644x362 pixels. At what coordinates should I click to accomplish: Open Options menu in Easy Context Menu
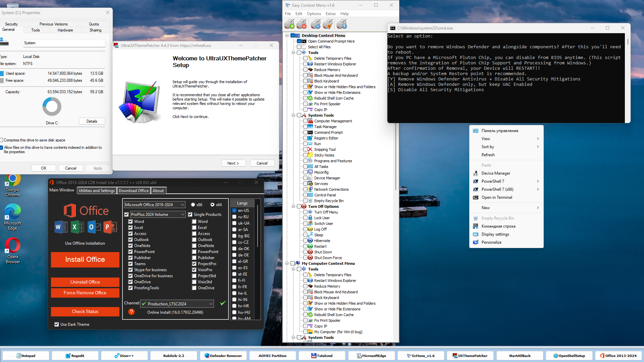314,14
